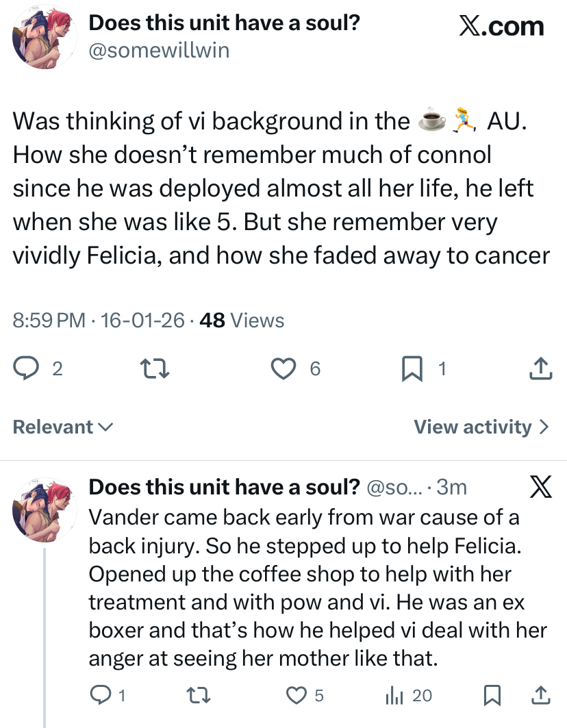Repost the main tweet
Viewport: 567px width, 728px height.
click(149, 369)
